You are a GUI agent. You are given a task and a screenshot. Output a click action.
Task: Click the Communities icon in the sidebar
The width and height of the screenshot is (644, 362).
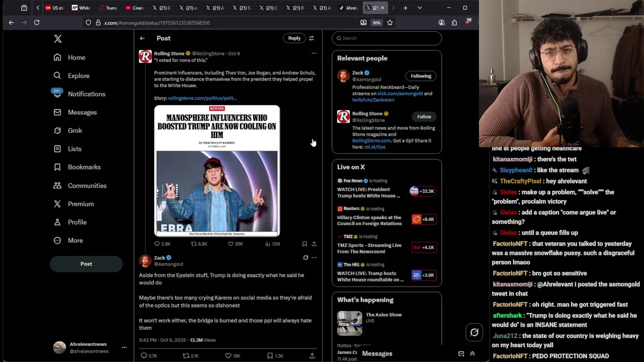[x=57, y=186]
